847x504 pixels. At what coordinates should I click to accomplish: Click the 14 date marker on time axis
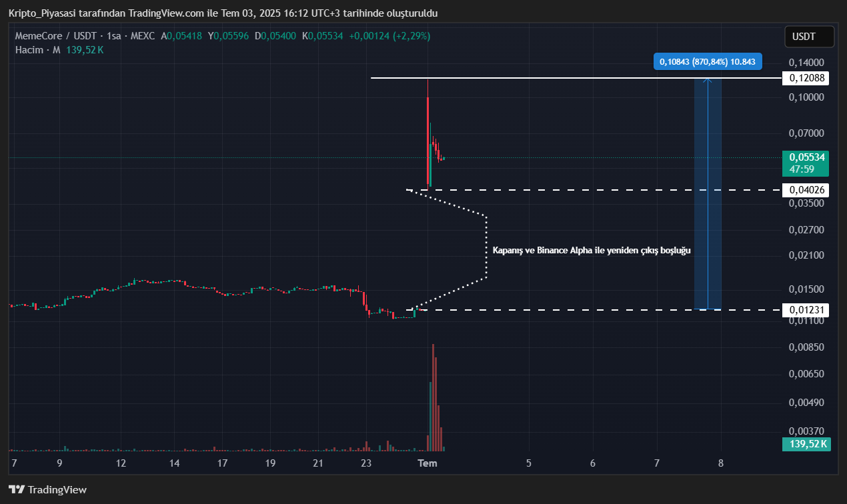click(x=174, y=463)
